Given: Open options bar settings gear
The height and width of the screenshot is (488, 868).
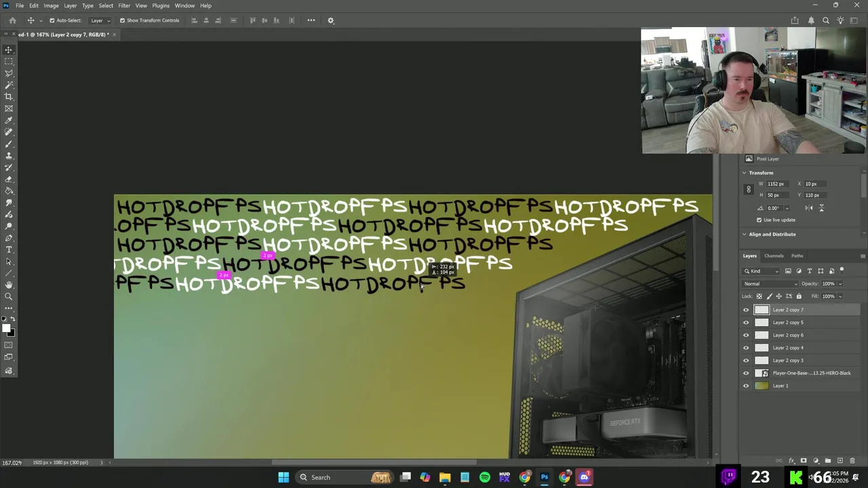Looking at the screenshot, I should coord(331,20).
